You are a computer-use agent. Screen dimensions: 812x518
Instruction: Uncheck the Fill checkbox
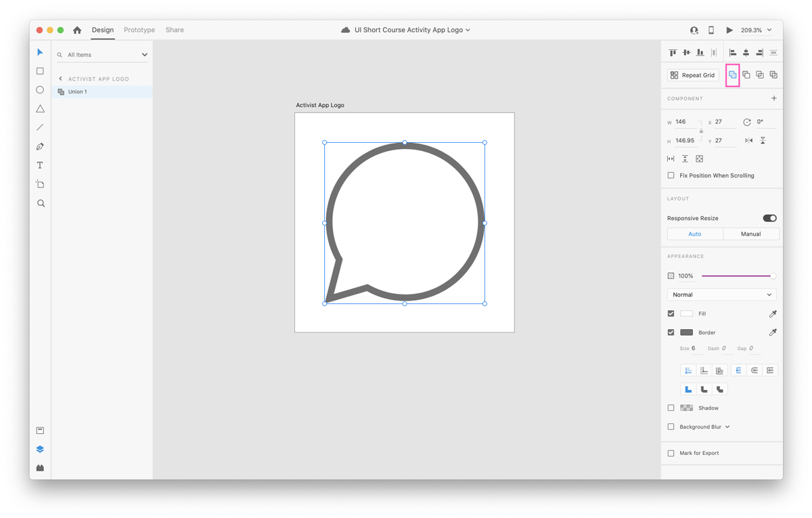671,314
